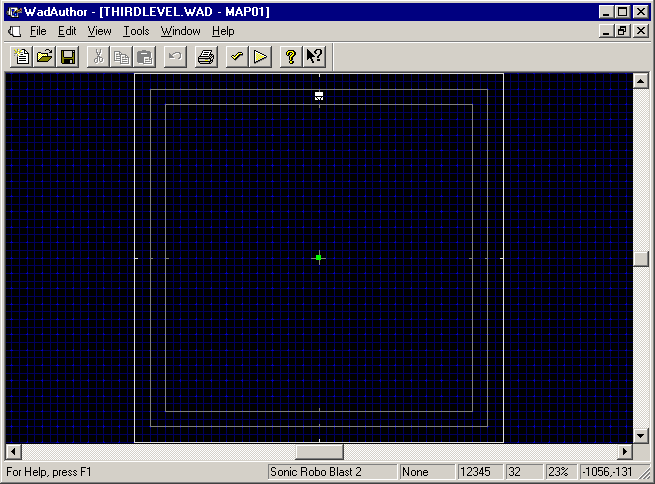Open the Help menu
The width and height of the screenshot is (655, 484).
click(223, 31)
